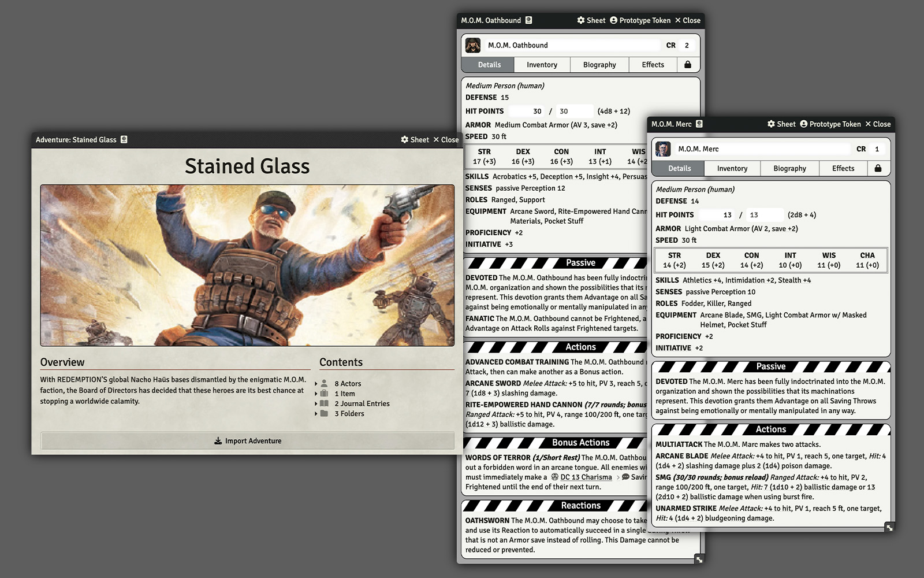Screen dimensions: 924x578
Task: Click the UNARMED STRIKE action on Merc sheet
Action: point(685,509)
